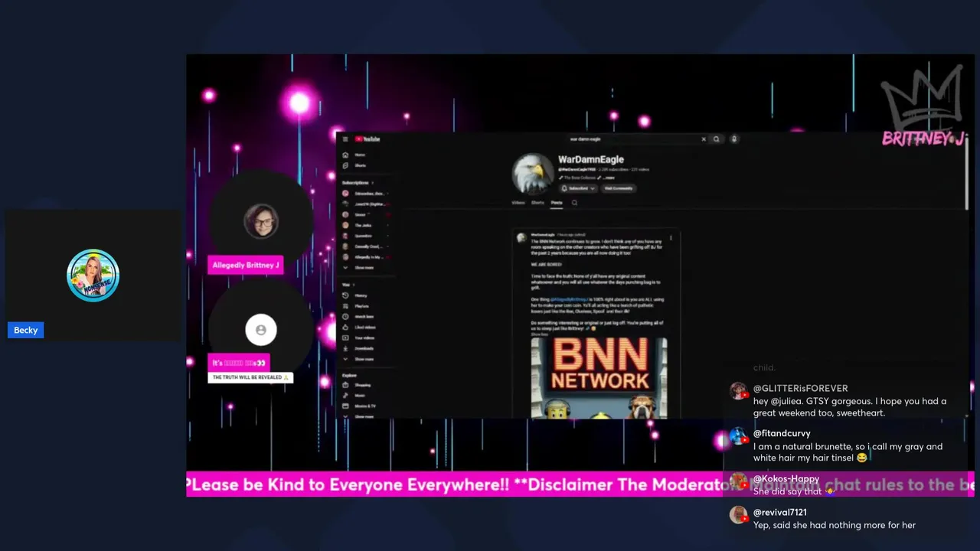Open the post's three-dot options menu

[x=671, y=238]
